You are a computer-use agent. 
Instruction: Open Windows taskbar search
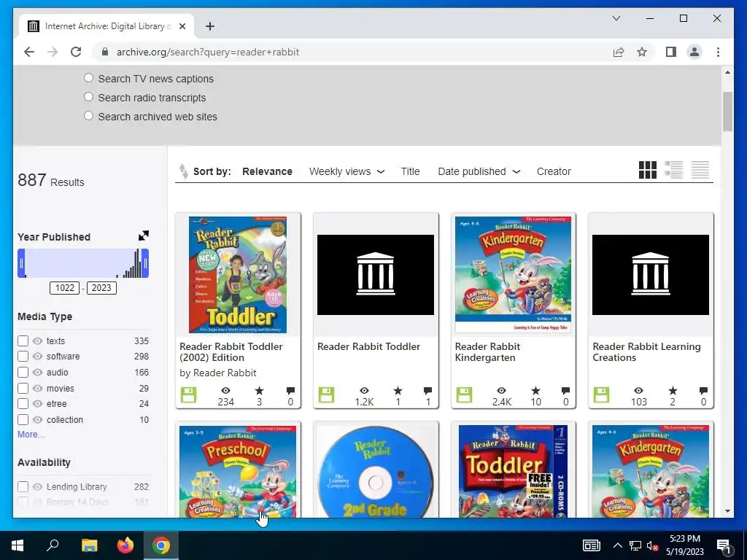[x=53, y=545]
